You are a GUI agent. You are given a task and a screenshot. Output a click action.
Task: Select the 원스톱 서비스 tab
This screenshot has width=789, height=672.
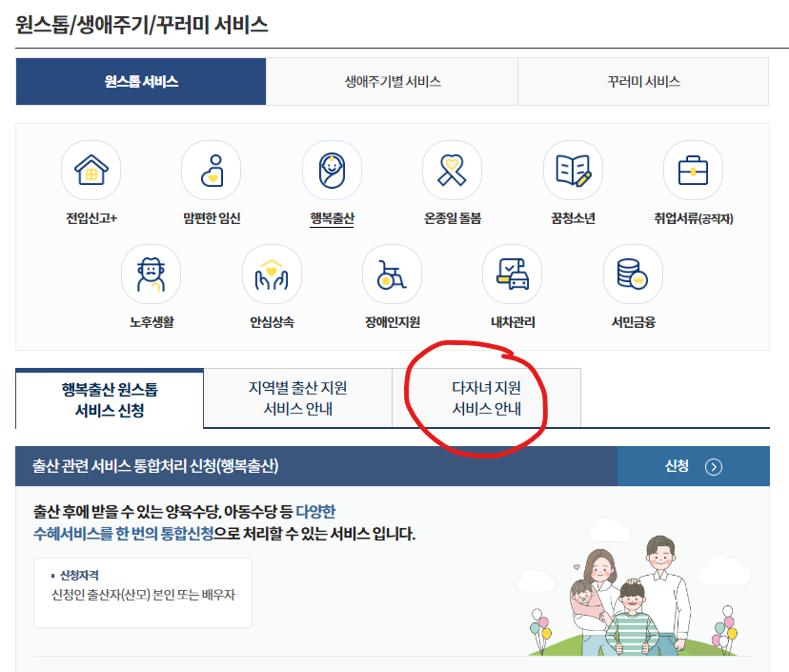point(139,82)
